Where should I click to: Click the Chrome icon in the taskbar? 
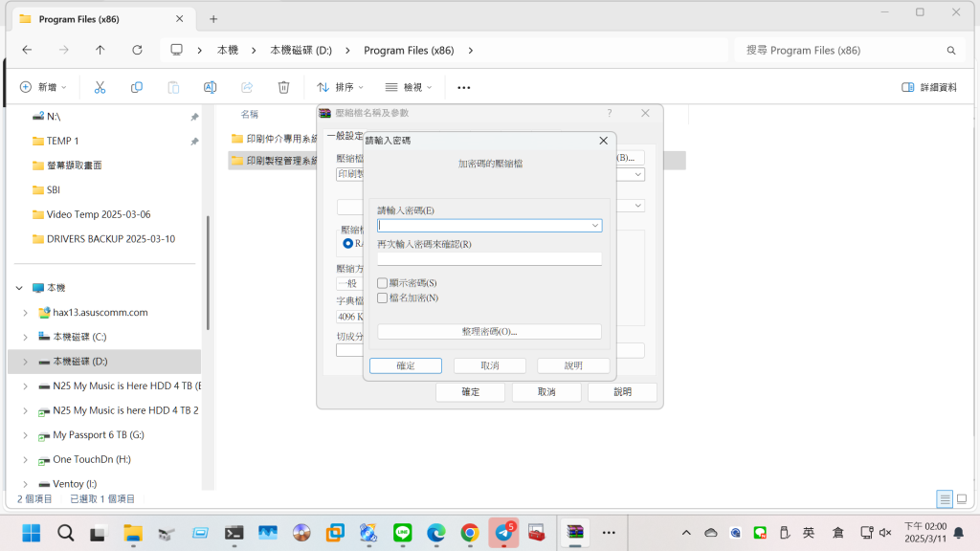click(x=469, y=533)
